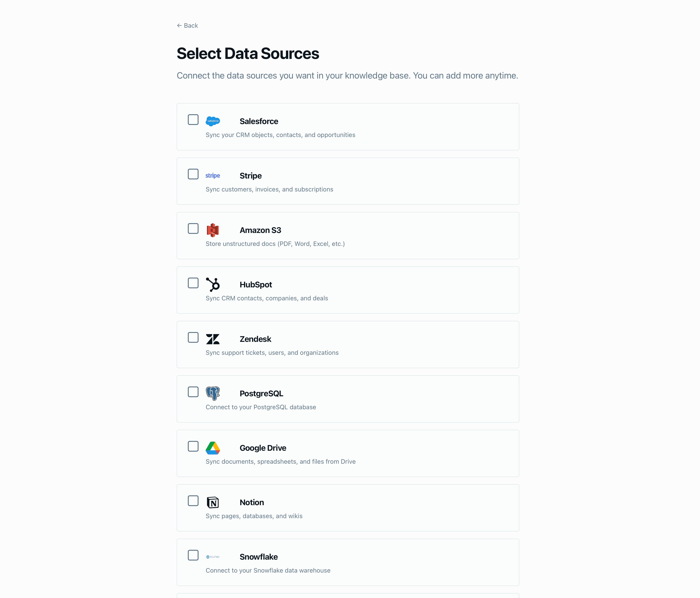The width and height of the screenshot is (700, 598).
Task: Click the PostgreSQL elephant icon
Action: [x=213, y=393]
